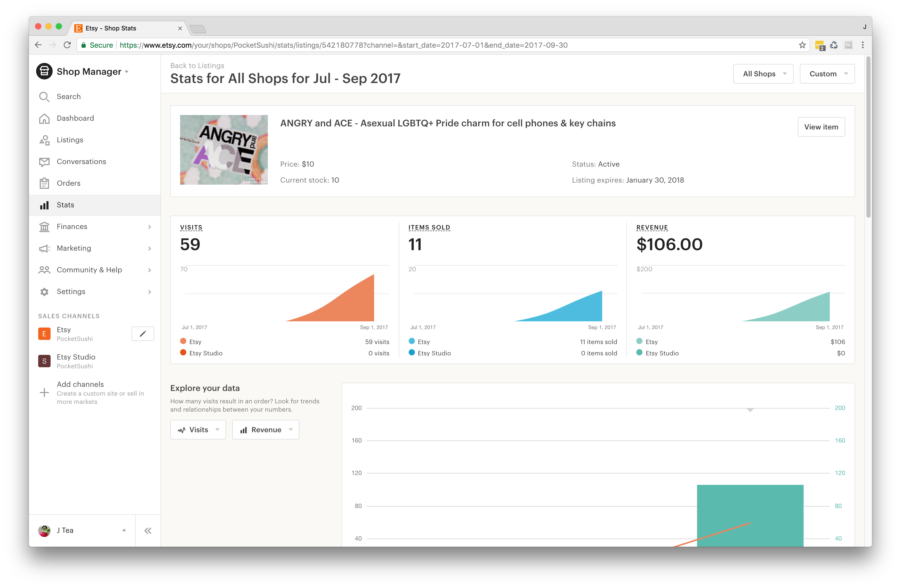
Task: Click the teal revenue bar in chart
Action: tap(750, 516)
